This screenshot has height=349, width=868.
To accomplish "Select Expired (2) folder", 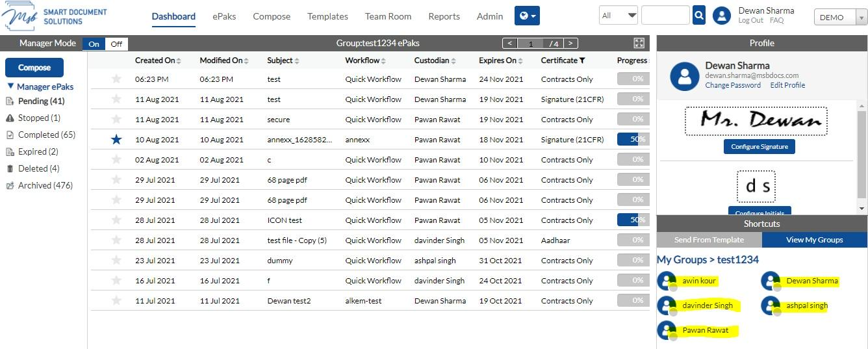I will [38, 151].
